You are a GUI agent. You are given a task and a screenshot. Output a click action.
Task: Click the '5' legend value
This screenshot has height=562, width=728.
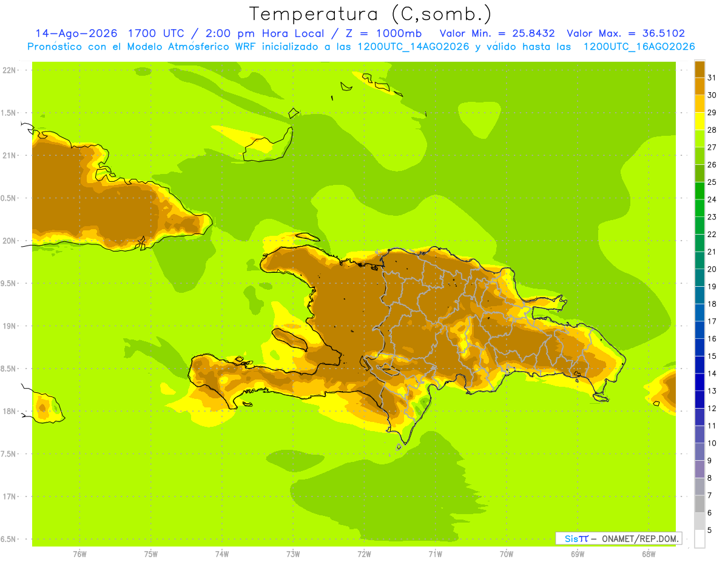tap(710, 530)
